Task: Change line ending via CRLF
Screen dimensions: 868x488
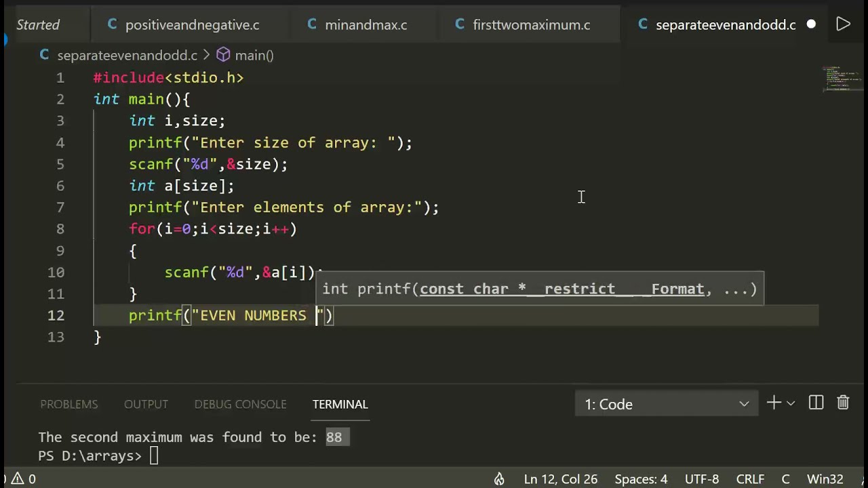Action: (750, 479)
